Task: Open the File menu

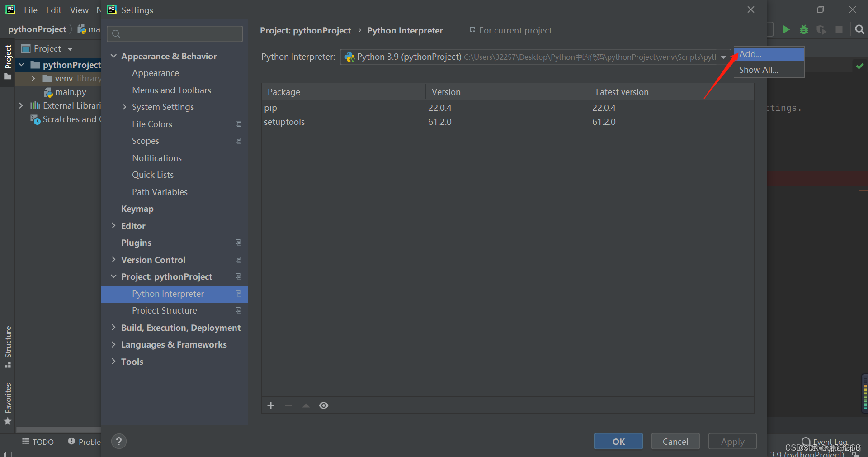Action: [x=30, y=10]
